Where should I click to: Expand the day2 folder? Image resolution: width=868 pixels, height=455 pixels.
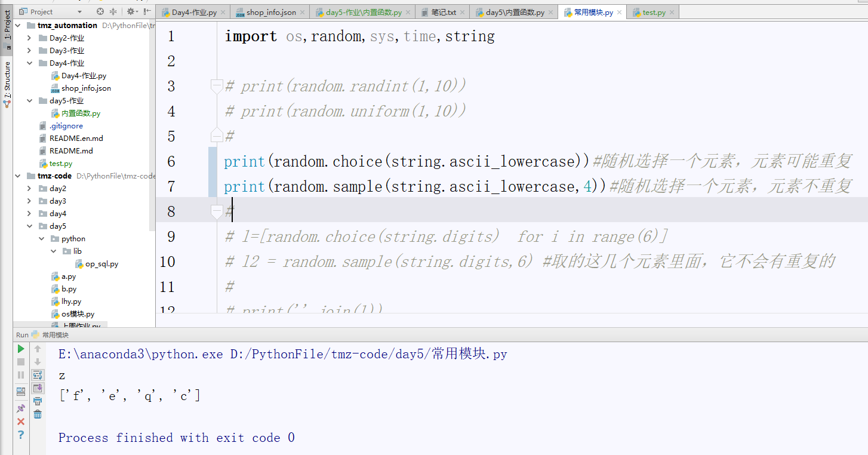click(29, 188)
